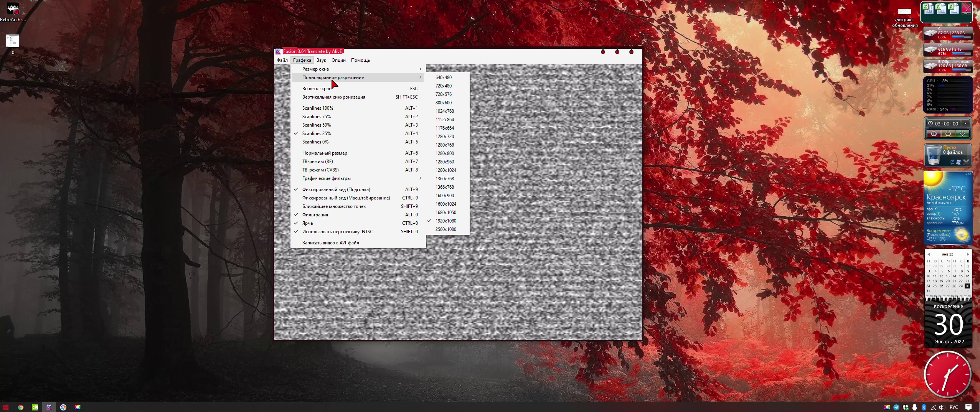Select Записать видео в AVI-файл
980x412 pixels.
click(x=358, y=243)
